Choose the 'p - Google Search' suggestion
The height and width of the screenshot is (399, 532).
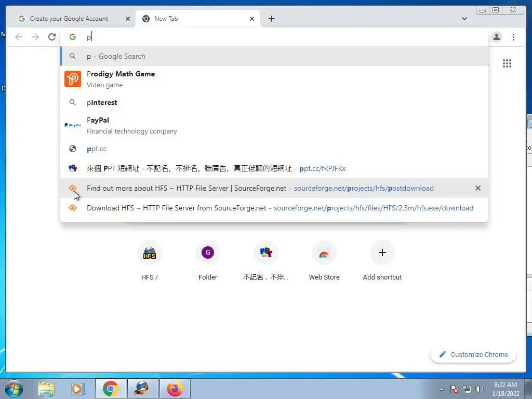click(274, 56)
